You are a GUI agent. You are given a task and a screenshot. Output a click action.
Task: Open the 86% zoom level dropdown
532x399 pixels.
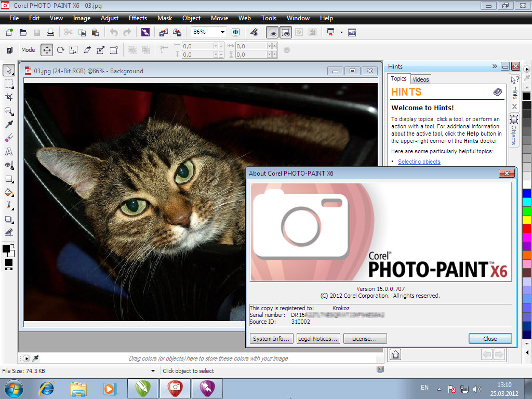(x=222, y=32)
